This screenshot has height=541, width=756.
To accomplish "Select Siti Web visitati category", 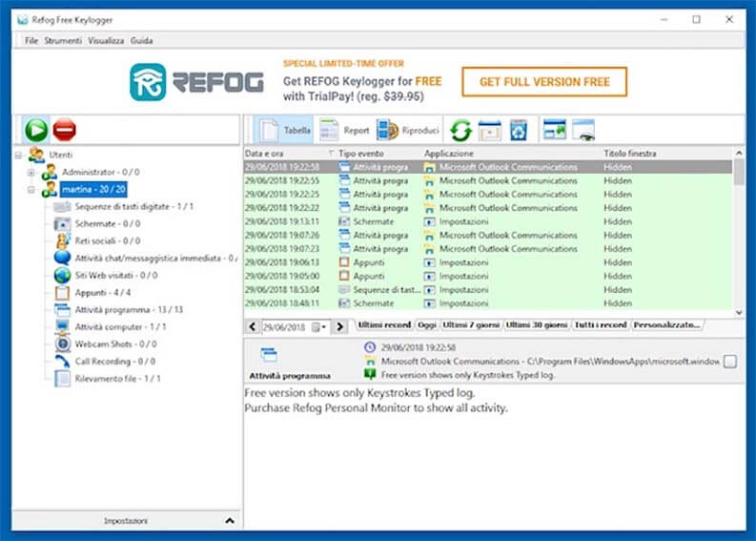I will point(116,275).
